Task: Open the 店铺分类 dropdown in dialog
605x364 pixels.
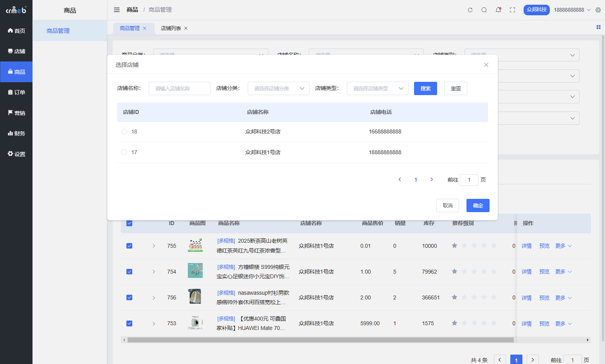Action: (278, 88)
